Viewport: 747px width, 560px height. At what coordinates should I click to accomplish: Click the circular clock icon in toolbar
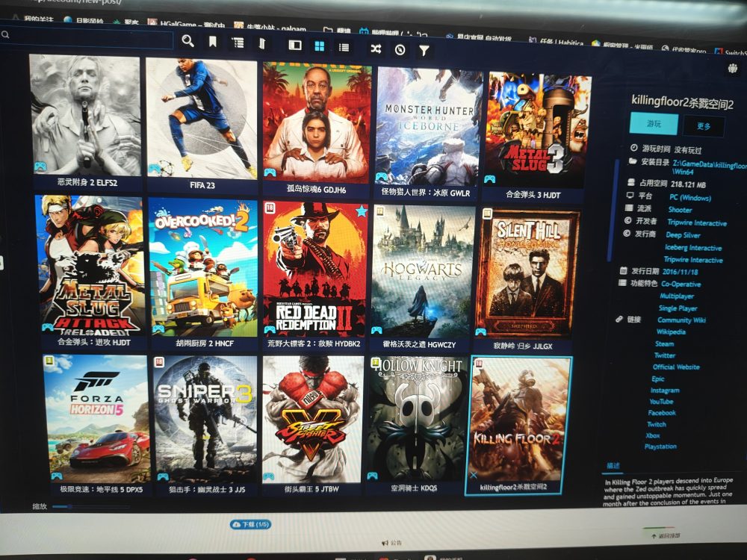(400, 49)
